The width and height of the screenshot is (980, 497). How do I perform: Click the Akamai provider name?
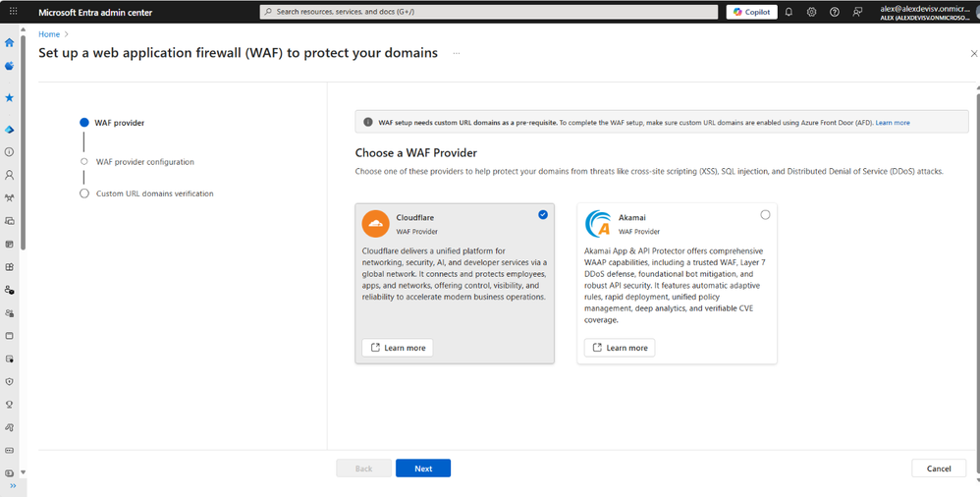click(x=631, y=217)
